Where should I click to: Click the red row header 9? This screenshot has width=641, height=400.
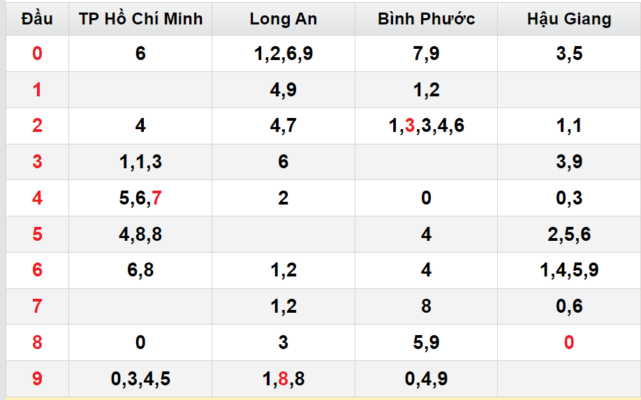37,378
